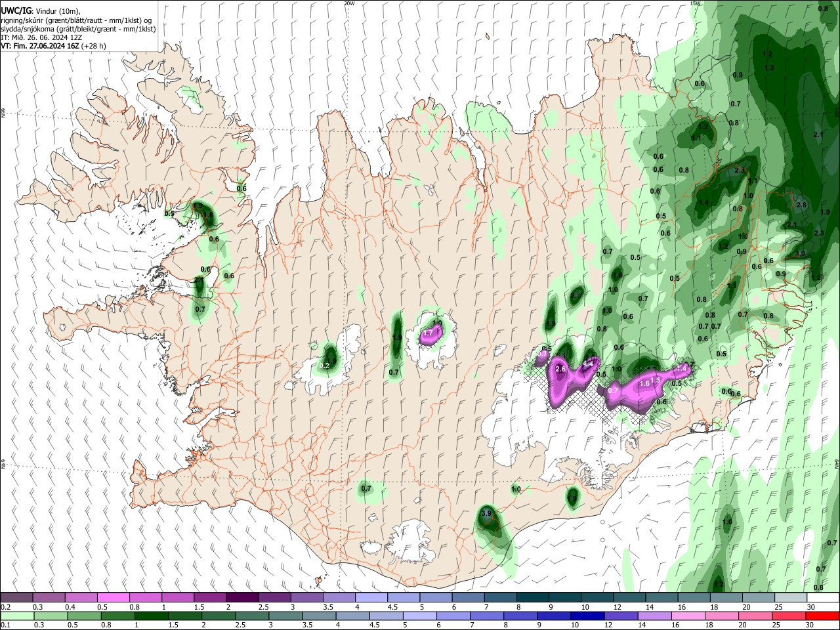840x630 pixels.
Task: Click the 'VT: Fim. 27.06.2024 16Z (+28 h)' line
Action: [x=53, y=46]
